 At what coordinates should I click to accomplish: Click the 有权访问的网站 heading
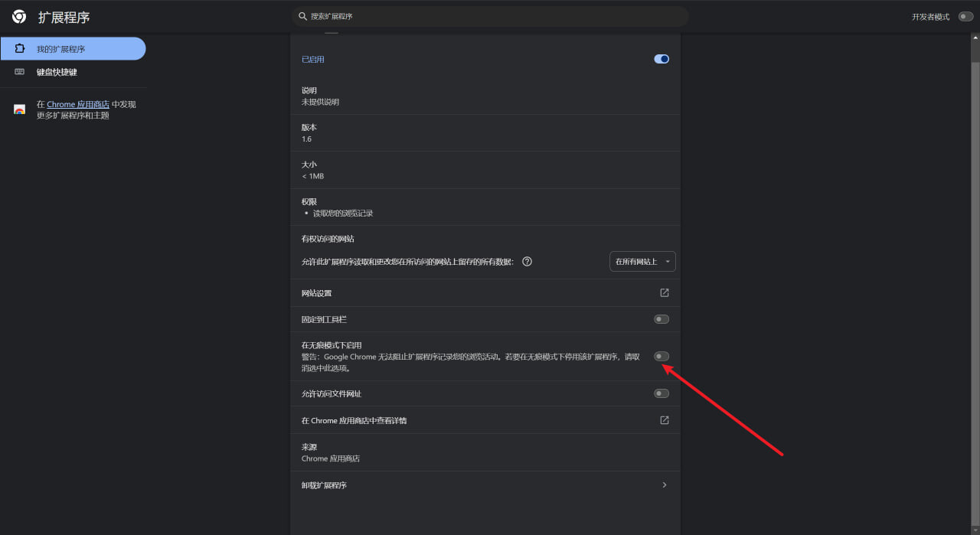tap(328, 239)
